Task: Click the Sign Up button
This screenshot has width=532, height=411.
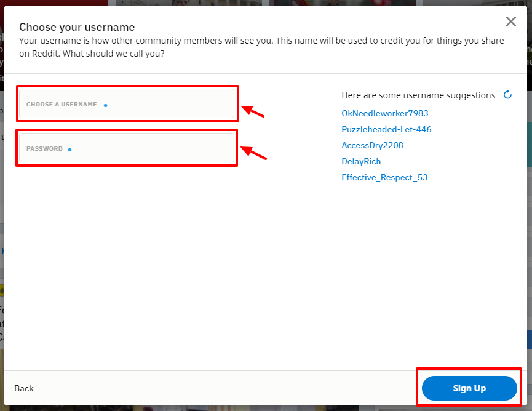Action: pyautogui.click(x=469, y=388)
